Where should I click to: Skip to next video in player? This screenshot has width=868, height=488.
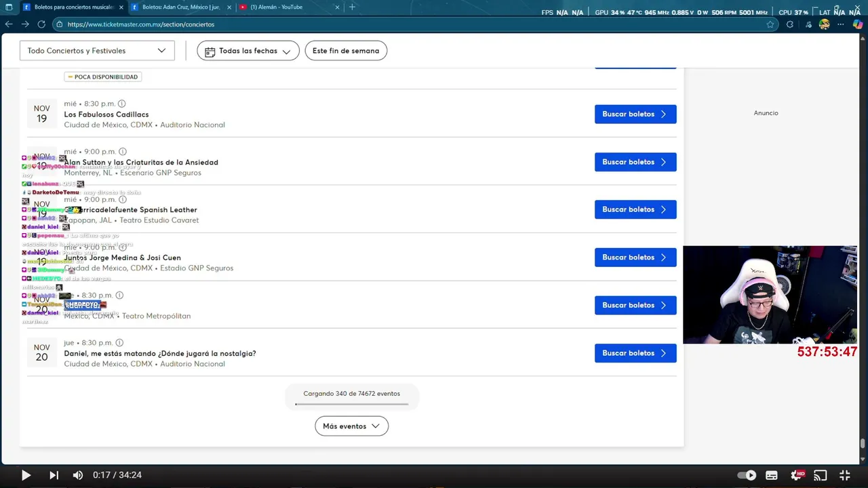(54, 475)
